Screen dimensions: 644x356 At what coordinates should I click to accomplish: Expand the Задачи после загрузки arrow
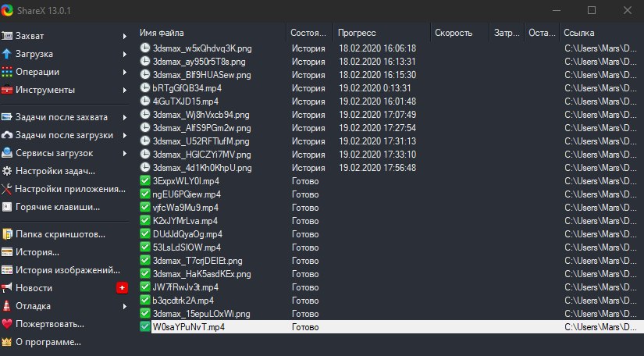pos(124,136)
